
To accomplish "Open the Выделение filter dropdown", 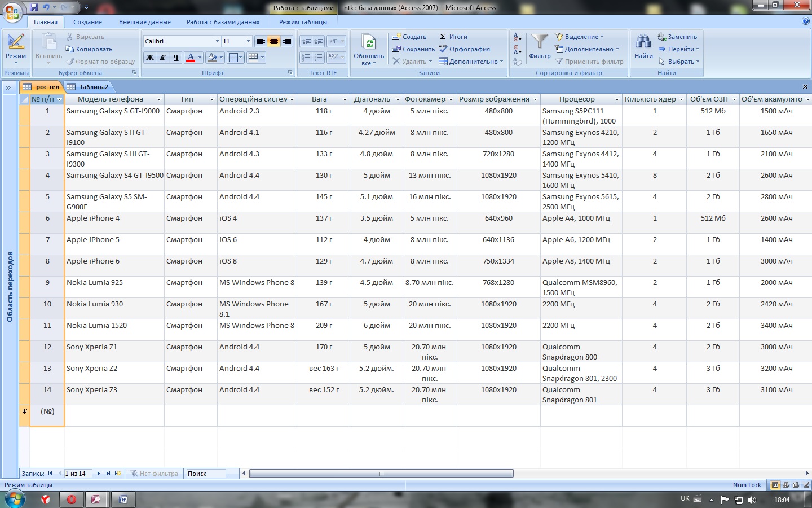I will pos(579,37).
